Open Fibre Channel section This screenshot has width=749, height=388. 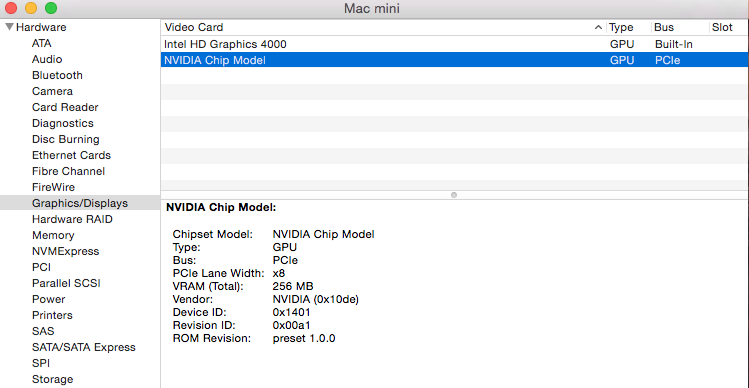(x=68, y=171)
